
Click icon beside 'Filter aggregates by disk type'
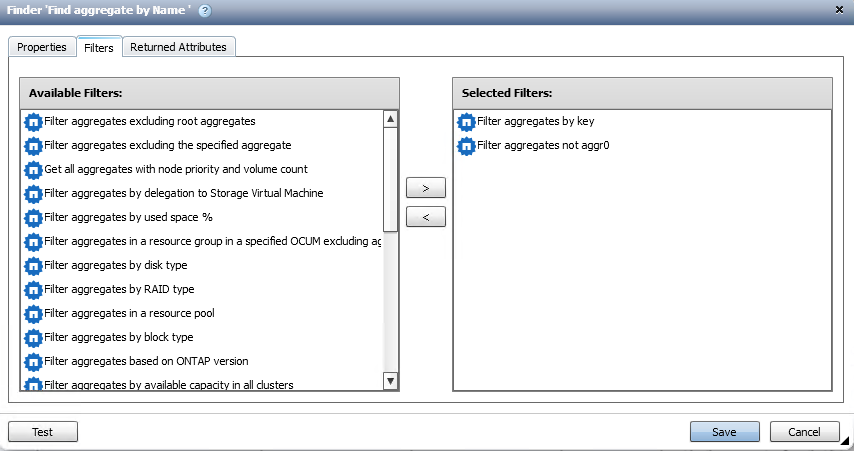click(33, 266)
